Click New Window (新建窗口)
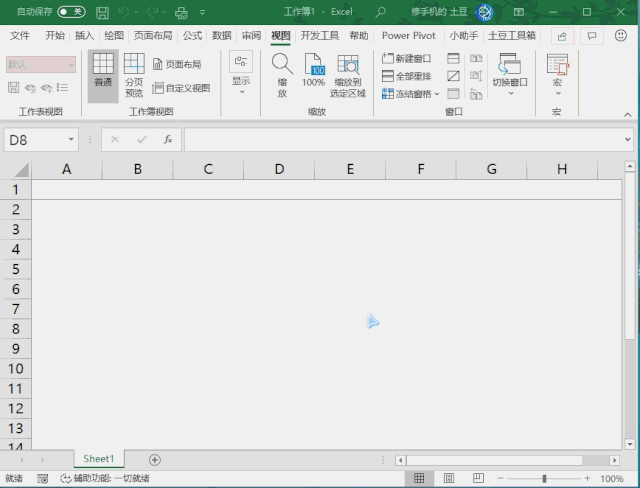 coord(406,58)
